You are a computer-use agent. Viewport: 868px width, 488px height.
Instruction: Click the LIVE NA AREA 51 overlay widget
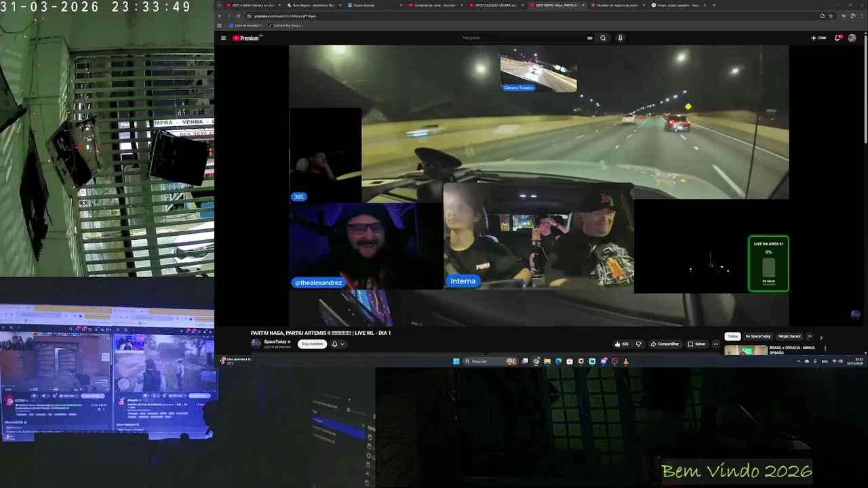(x=768, y=264)
